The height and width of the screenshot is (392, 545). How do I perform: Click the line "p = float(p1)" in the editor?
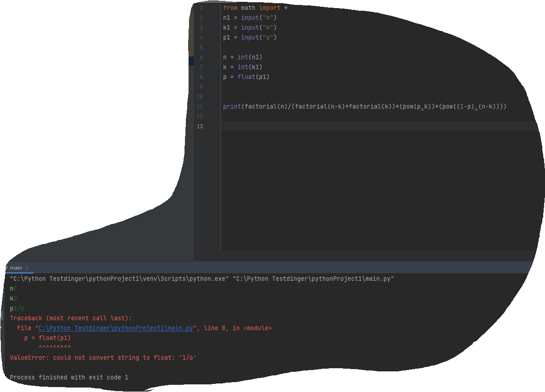[x=246, y=77]
